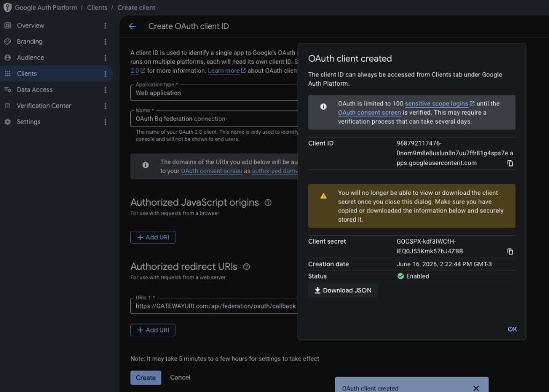The height and width of the screenshot is (392, 549).
Task: Click the Clients grid icon in sidebar
Action: point(8,74)
